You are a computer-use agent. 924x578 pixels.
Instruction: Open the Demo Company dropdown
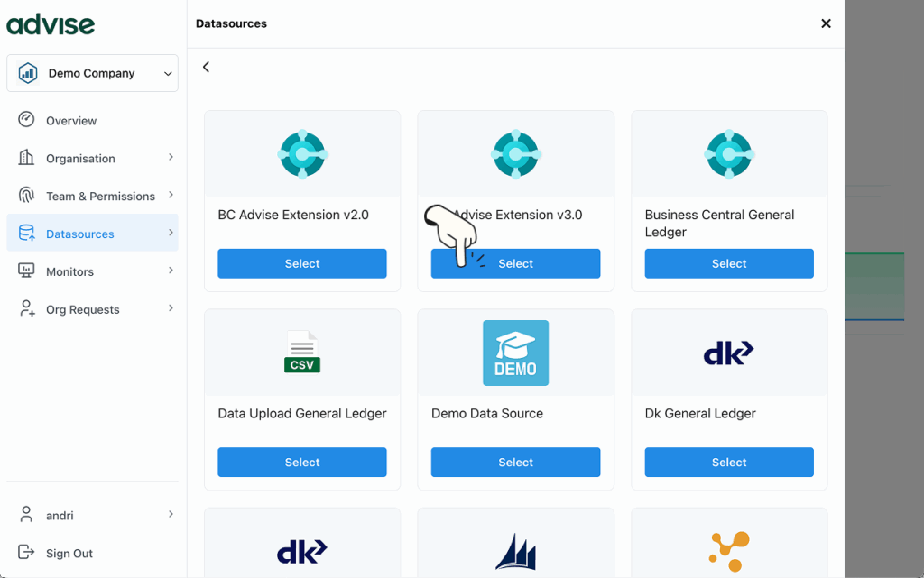tap(92, 73)
